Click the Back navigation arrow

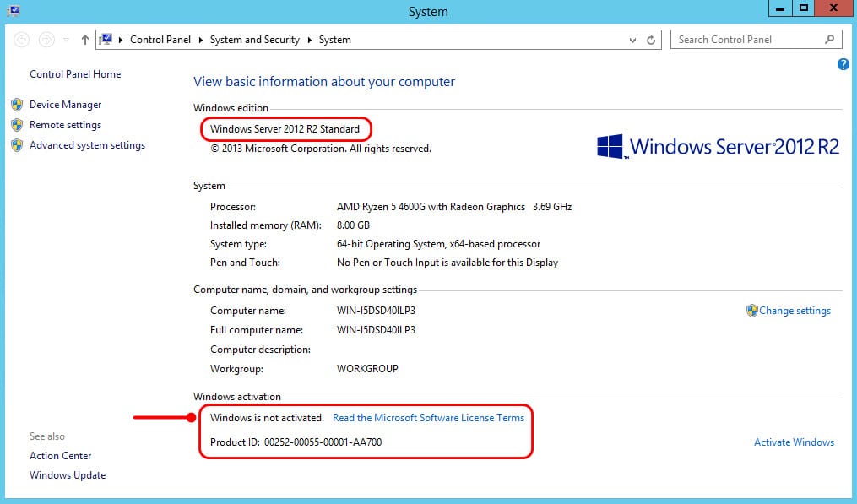coord(21,40)
